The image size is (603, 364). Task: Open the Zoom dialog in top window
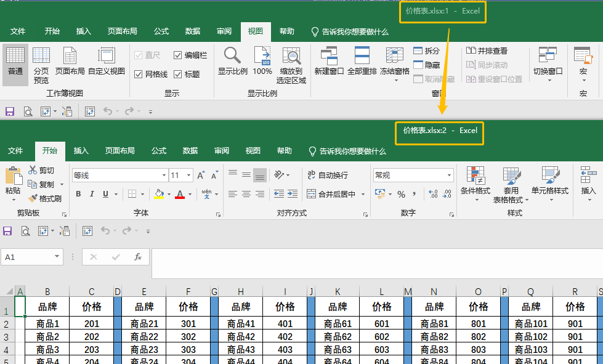(233, 62)
